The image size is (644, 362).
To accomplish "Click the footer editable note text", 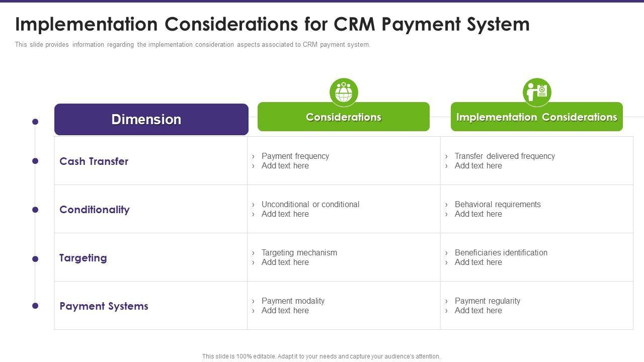I will point(321,356).
